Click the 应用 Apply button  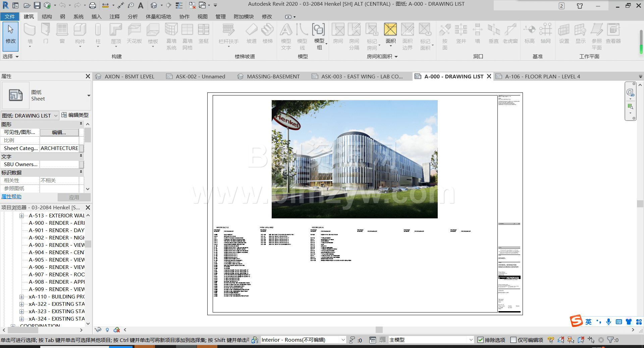[x=74, y=197]
